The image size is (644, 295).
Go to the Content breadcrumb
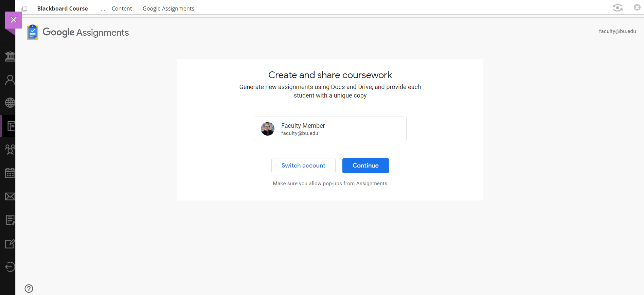click(122, 8)
